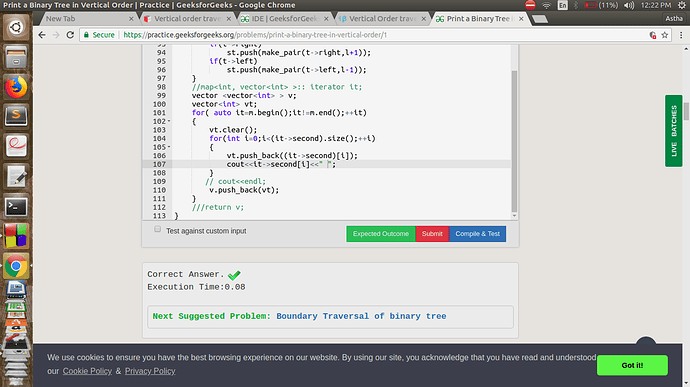Click the Chrome icon in the dock
This screenshot has width=690, height=387.
click(x=16, y=266)
